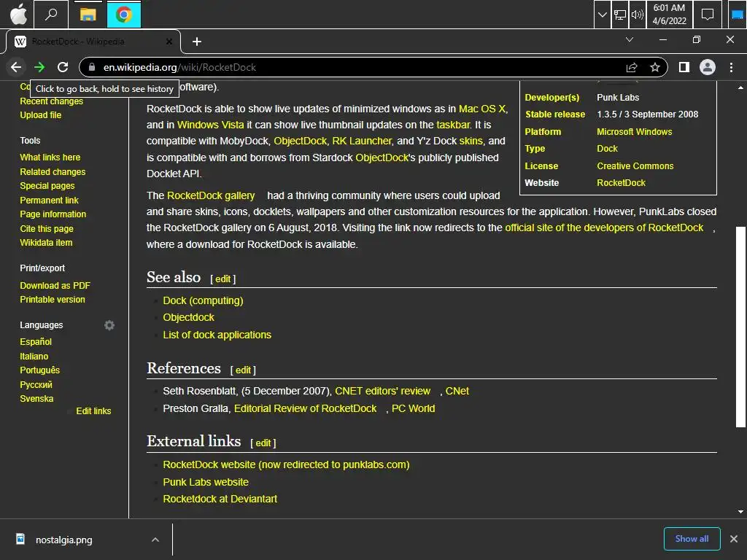Go forward with the green forward arrow

(39, 67)
